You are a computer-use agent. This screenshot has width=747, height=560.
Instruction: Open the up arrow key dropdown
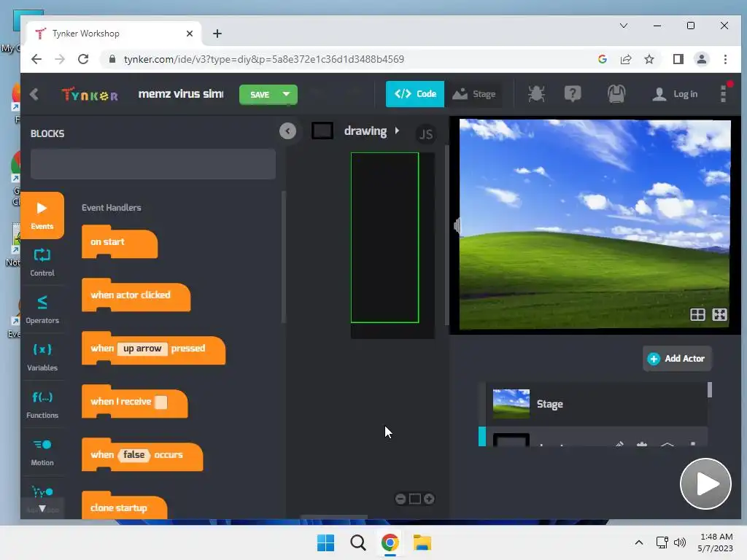[142, 349]
